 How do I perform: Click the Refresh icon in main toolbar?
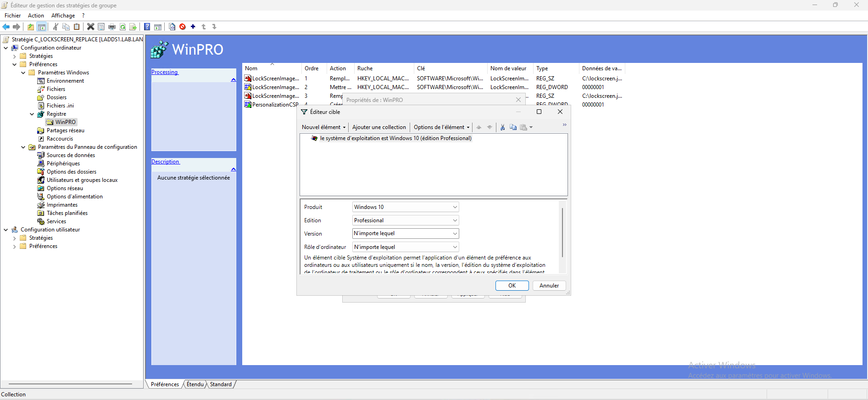click(x=122, y=27)
